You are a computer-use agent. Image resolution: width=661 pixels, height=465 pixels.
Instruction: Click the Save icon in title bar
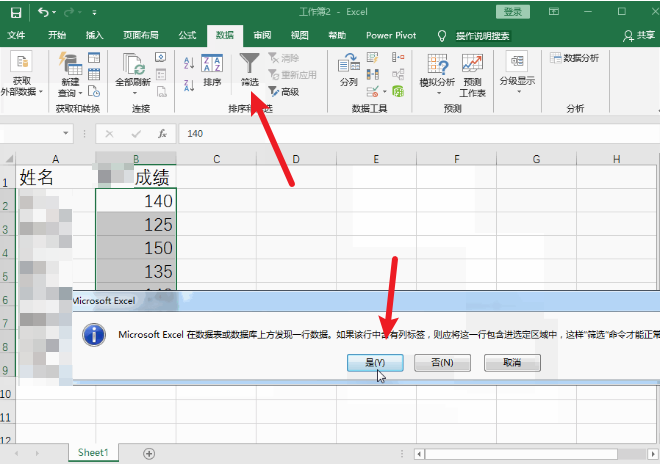click(x=16, y=12)
